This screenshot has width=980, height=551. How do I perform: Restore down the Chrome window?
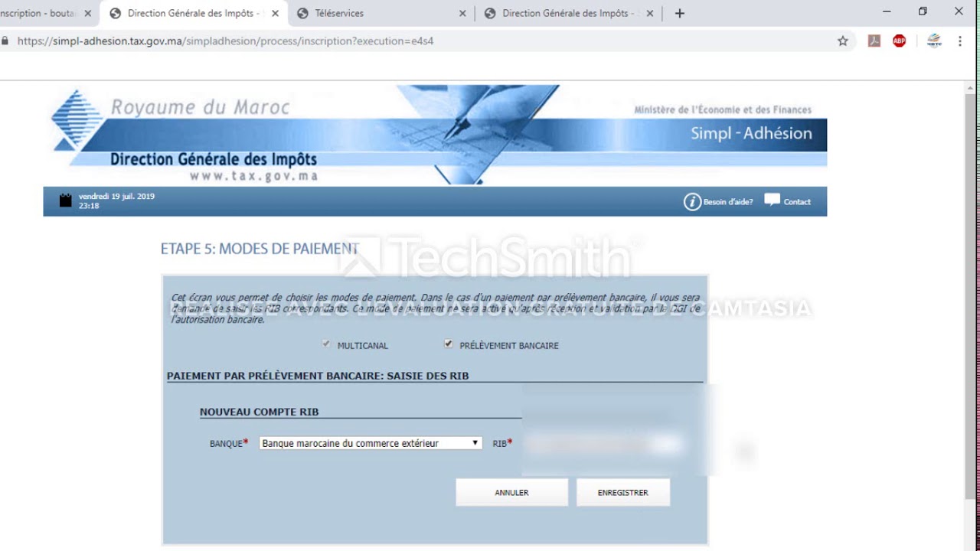(923, 11)
